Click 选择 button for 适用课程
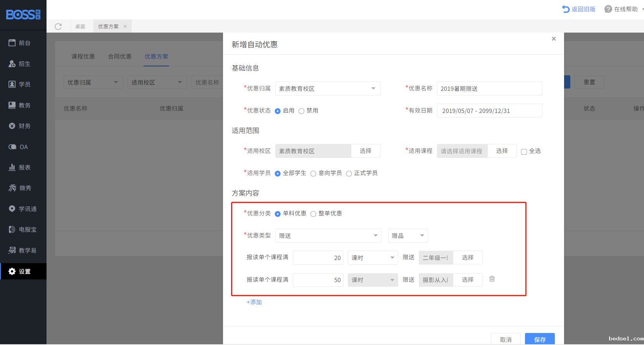This screenshot has width=644, height=345. tap(502, 151)
